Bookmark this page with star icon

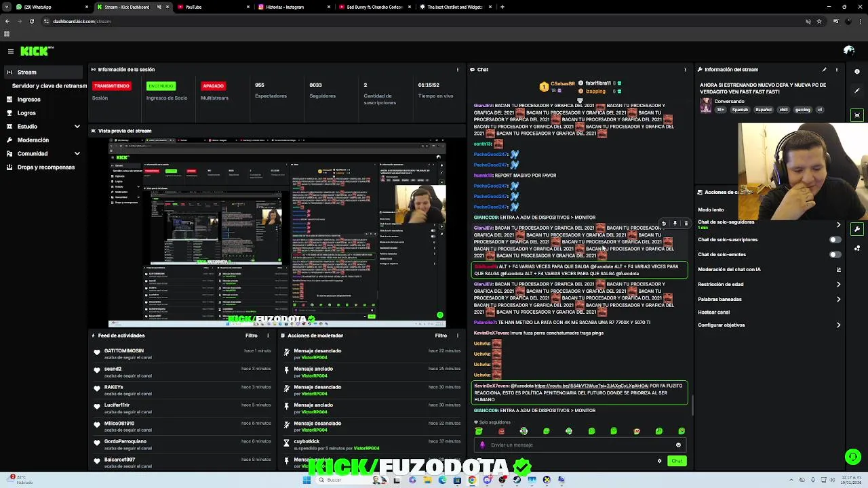pos(819,21)
